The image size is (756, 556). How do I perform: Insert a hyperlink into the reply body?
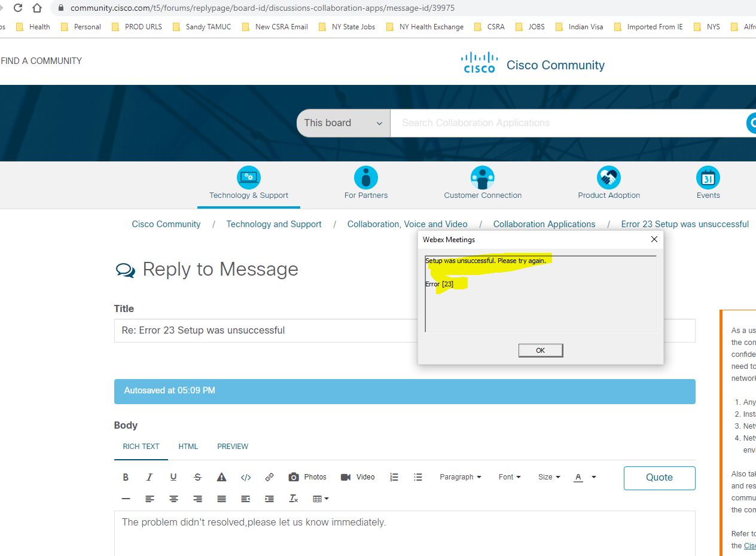[x=269, y=476]
